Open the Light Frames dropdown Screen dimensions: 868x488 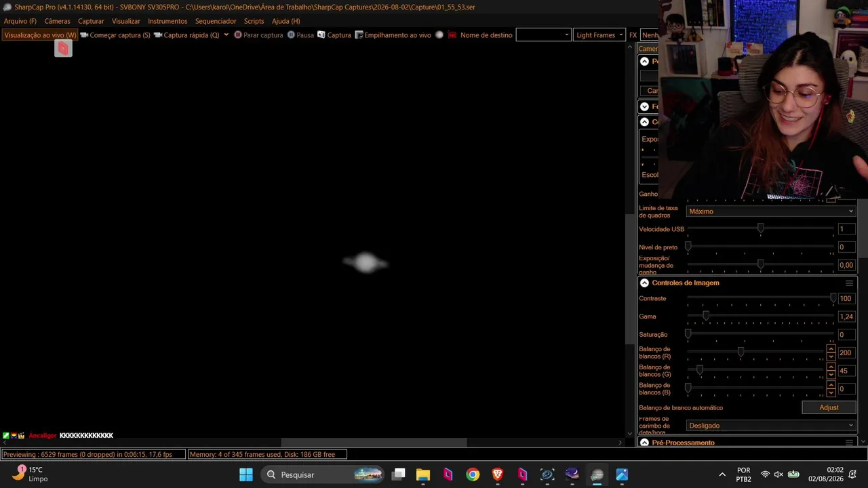click(599, 35)
